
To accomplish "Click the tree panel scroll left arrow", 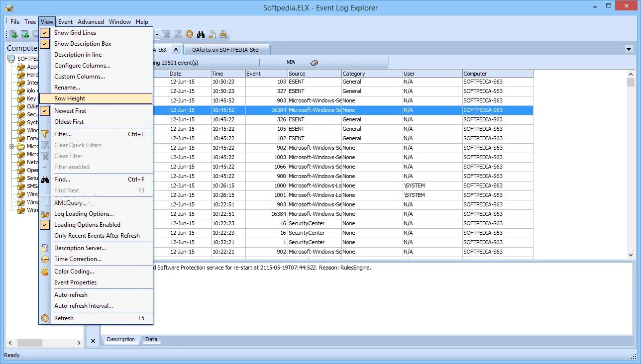I will pyautogui.click(x=9, y=343).
